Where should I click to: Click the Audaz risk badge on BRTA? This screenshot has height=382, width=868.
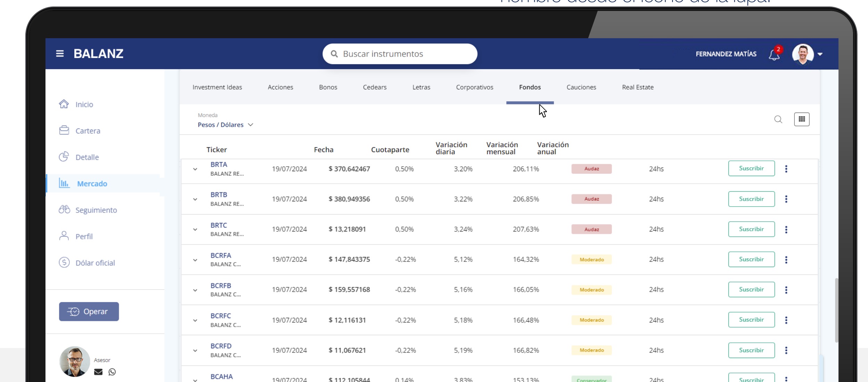(592, 169)
